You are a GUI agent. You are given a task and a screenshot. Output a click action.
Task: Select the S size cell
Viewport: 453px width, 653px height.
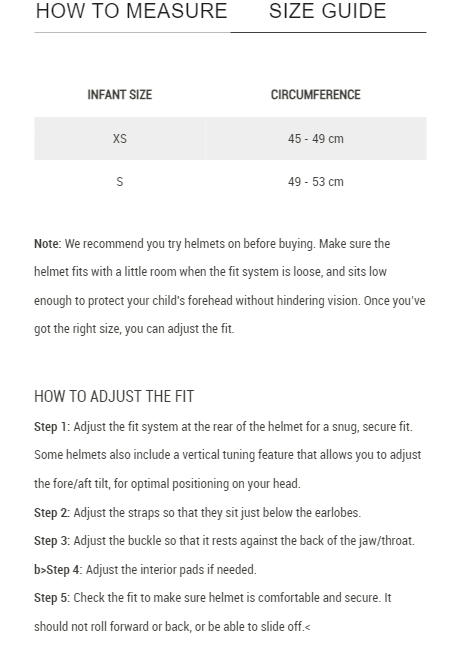[x=119, y=182]
